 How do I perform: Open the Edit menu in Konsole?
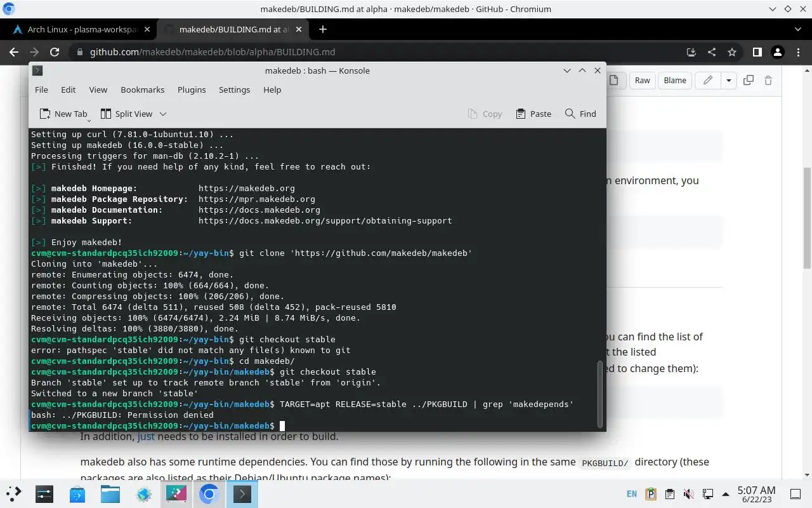[x=68, y=90]
